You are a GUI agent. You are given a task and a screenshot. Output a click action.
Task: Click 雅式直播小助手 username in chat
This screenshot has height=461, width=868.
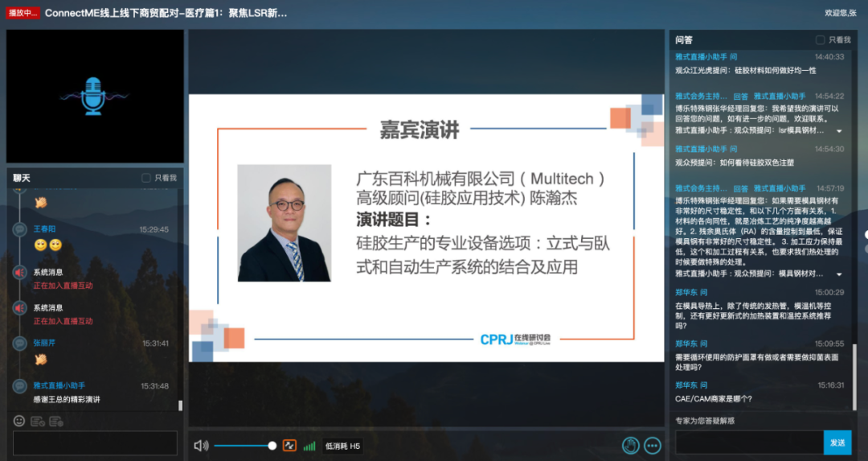[x=59, y=385]
